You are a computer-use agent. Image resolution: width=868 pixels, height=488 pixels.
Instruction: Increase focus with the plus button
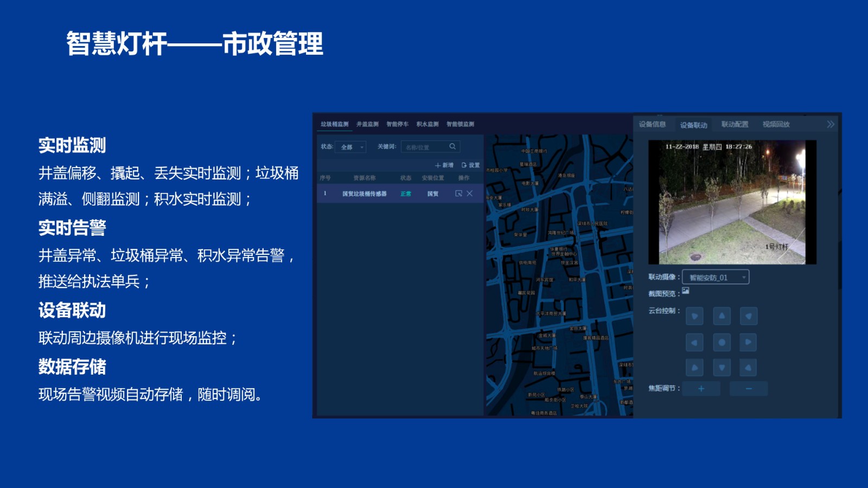[x=701, y=389]
